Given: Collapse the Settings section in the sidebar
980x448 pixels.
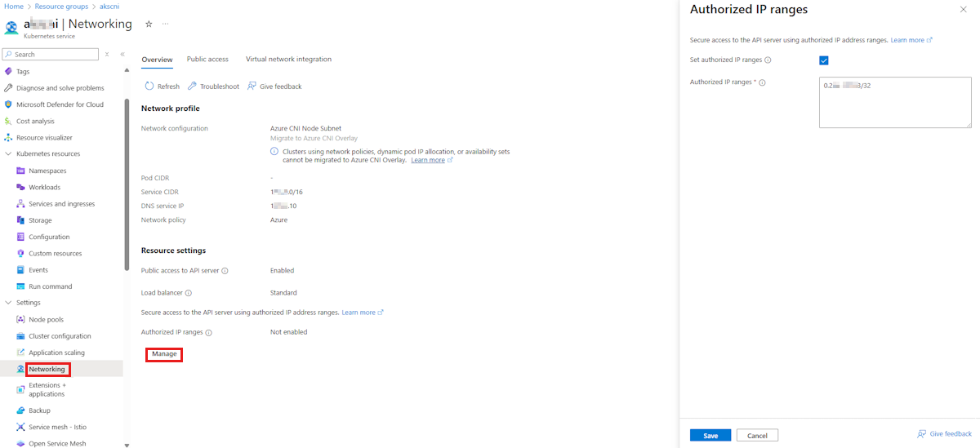Looking at the screenshot, I should click(x=9, y=303).
